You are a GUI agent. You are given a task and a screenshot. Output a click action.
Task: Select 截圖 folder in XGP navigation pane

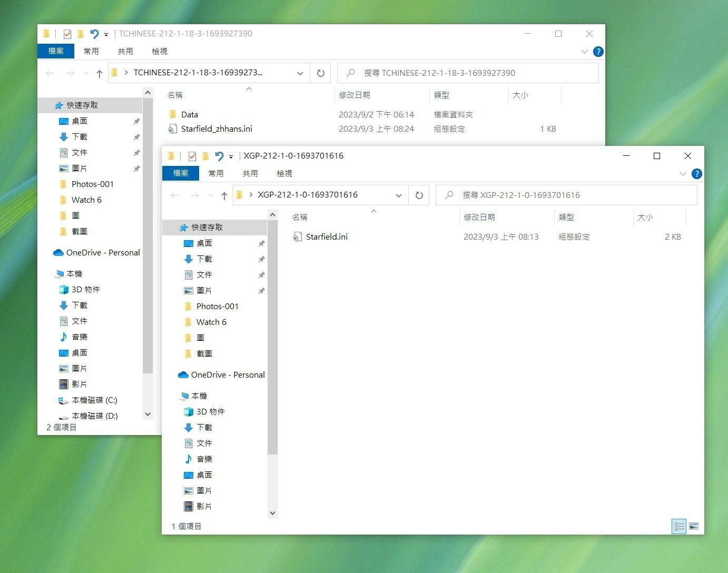(204, 354)
